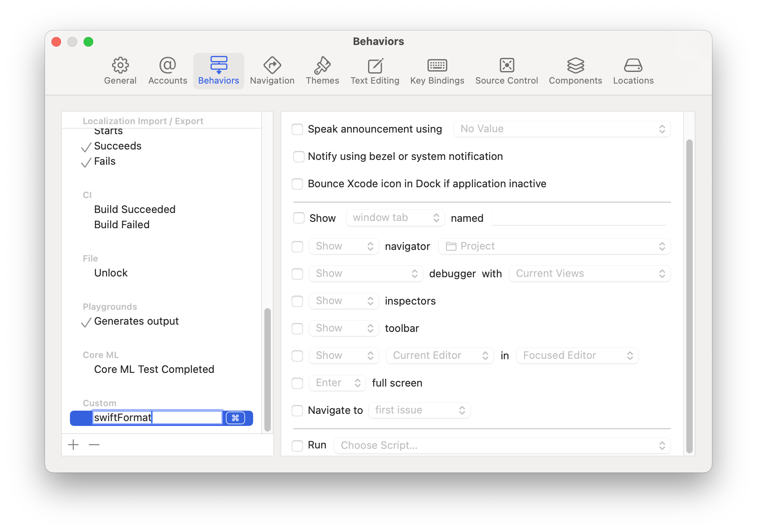Open the Show dropdown next to inspectors

pyautogui.click(x=344, y=301)
